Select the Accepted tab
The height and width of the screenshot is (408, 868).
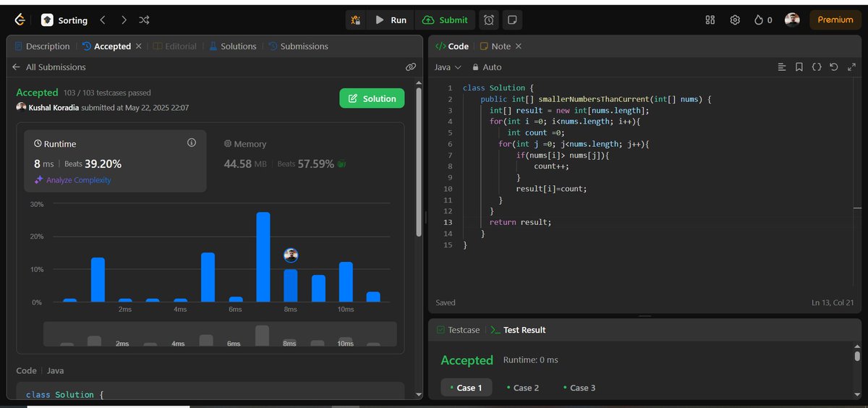(x=107, y=46)
